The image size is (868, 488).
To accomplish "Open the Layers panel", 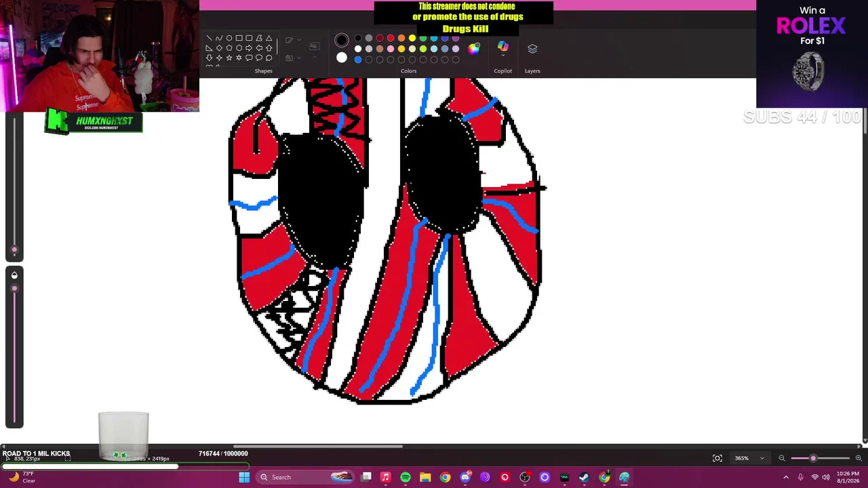I will (x=532, y=49).
